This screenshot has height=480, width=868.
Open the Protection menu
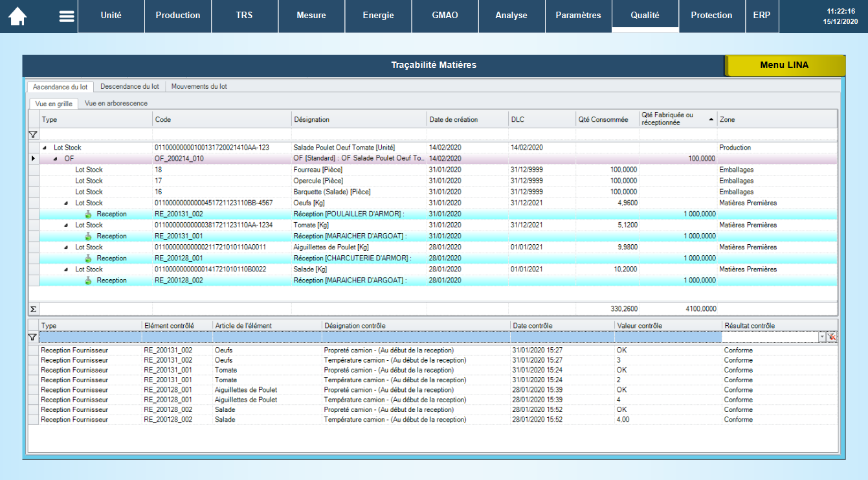(x=711, y=16)
